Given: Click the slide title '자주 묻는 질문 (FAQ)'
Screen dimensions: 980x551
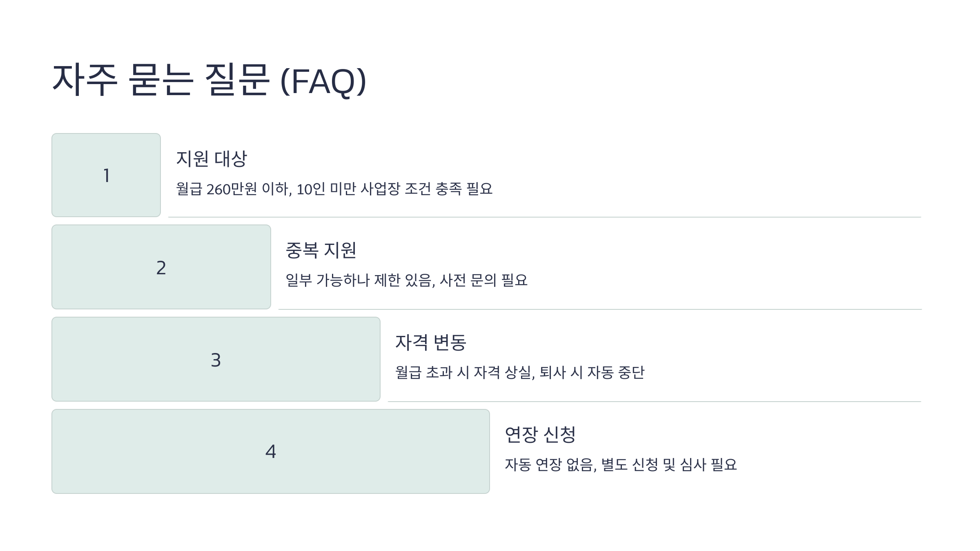Looking at the screenshot, I should click(209, 80).
